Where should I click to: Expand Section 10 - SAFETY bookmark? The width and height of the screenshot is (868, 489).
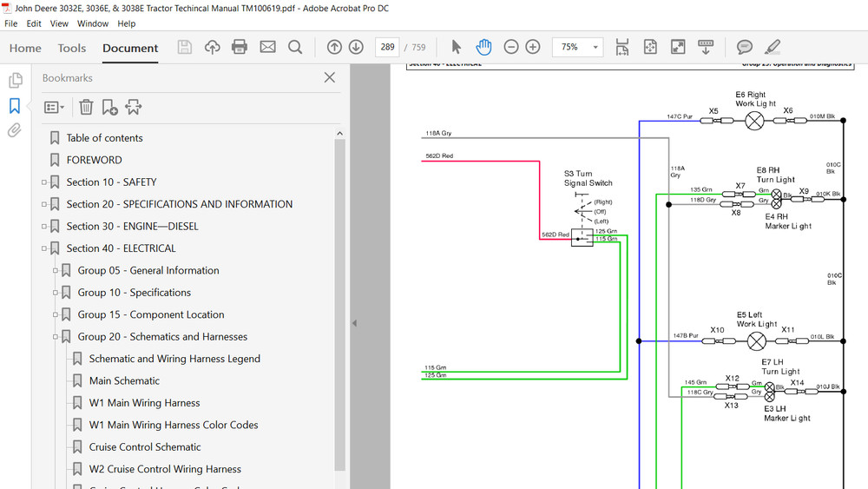click(44, 182)
